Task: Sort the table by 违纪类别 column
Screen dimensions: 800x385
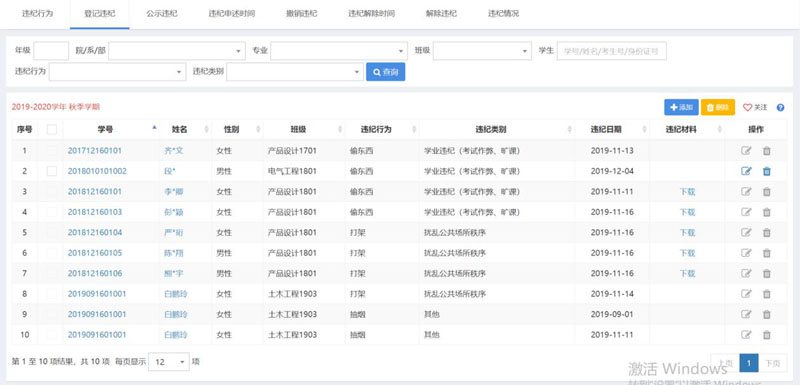Action: point(569,130)
